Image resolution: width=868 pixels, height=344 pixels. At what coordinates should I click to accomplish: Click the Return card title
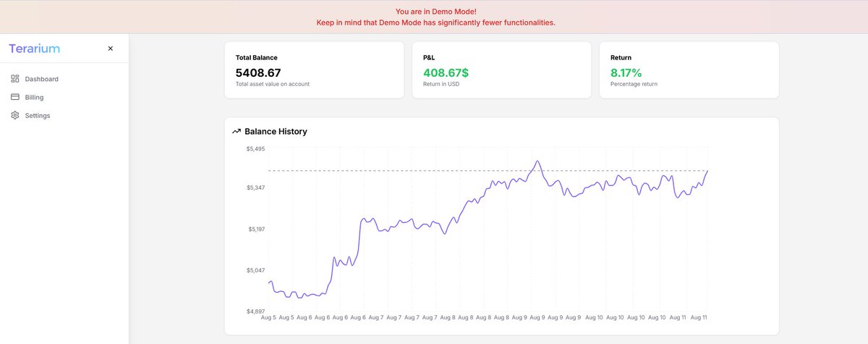tap(621, 57)
